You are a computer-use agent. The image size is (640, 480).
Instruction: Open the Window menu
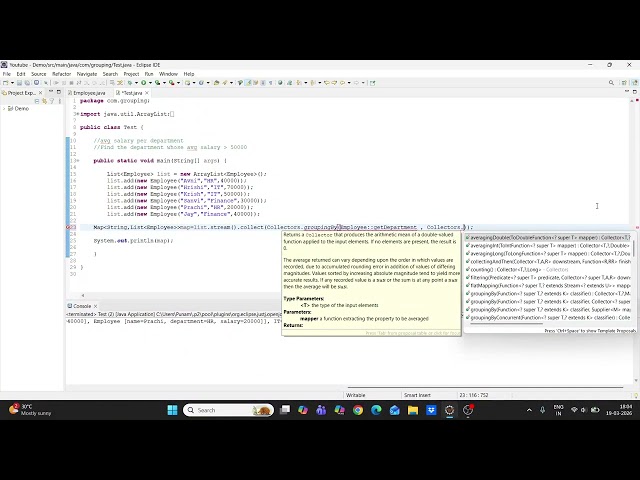tap(169, 74)
